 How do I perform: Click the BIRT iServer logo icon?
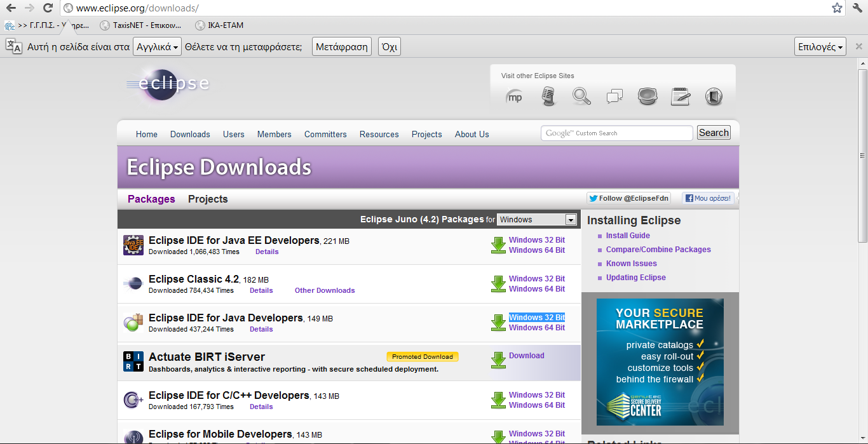click(x=133, y=361)
